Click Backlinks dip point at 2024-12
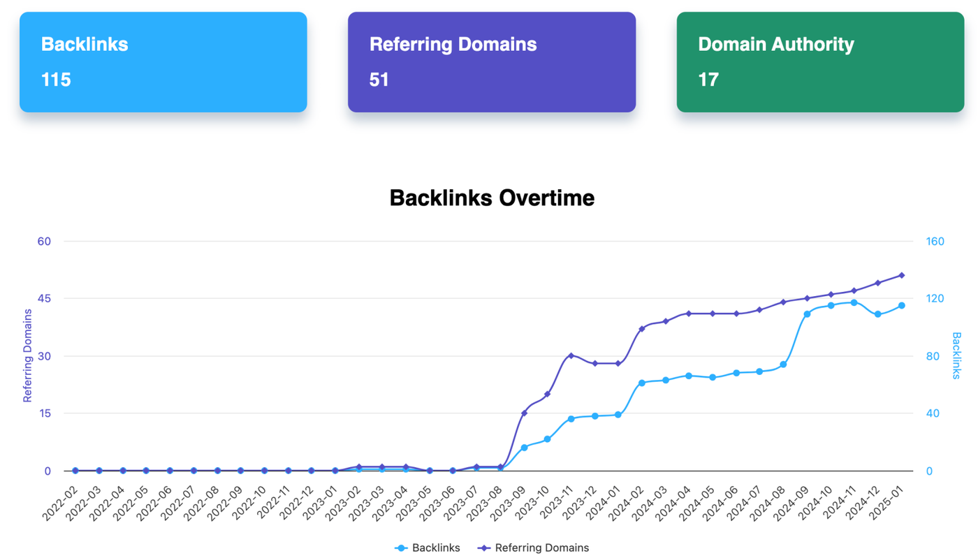Viewport: 978px width, 560px height. point(877,315)
